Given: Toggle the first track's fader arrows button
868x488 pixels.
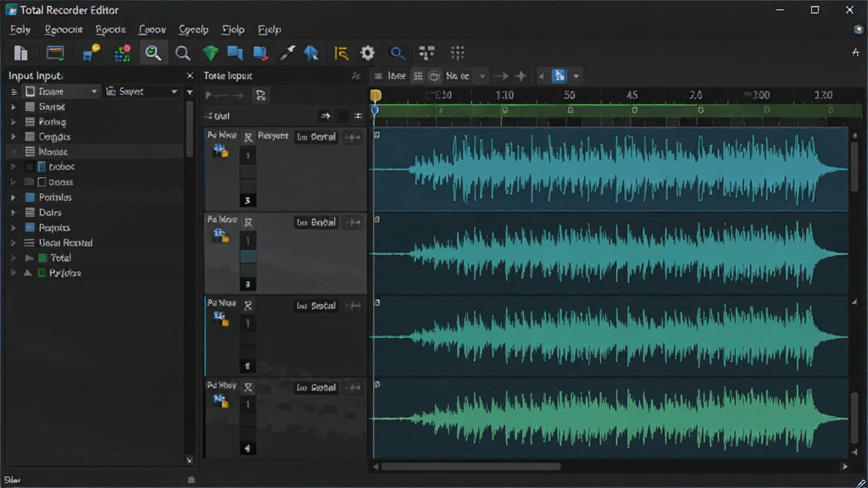Looking at the screenshot, I should pos(353,137).
